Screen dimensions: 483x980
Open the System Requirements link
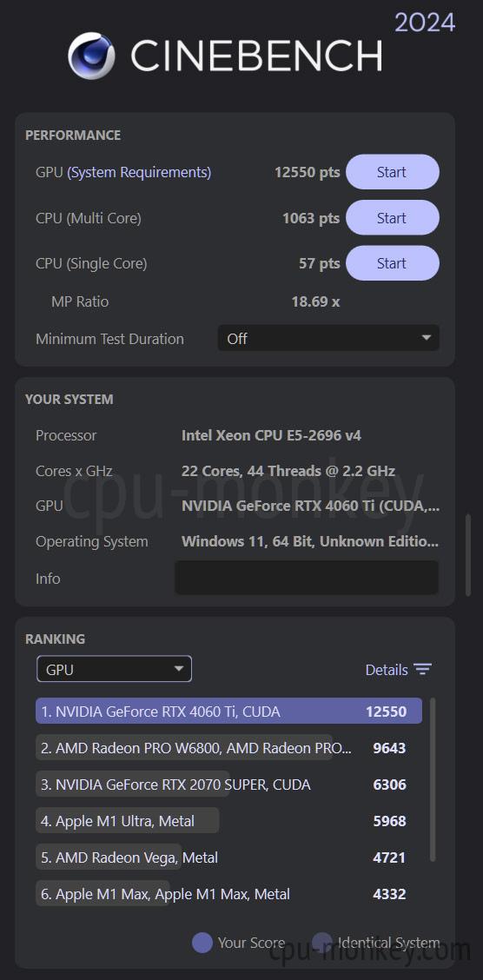point(139,172)
